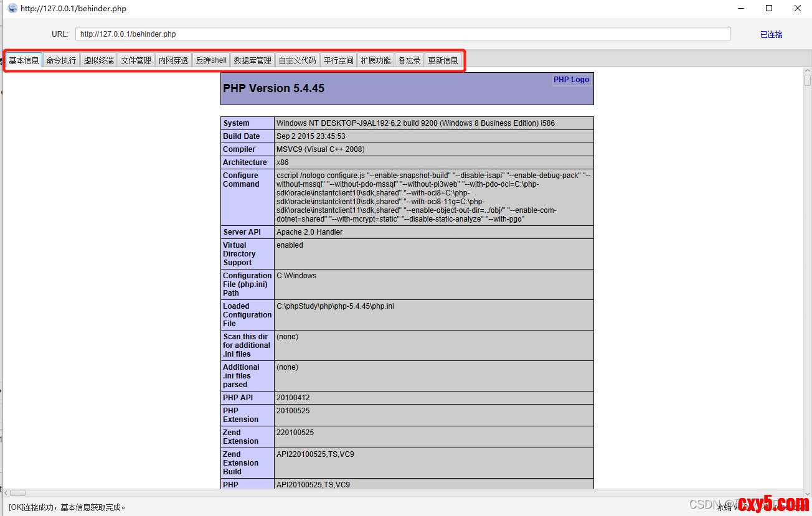812x516 pixels.
Task: Click the PHP Logo image link
Action: [x=571, y=80]
